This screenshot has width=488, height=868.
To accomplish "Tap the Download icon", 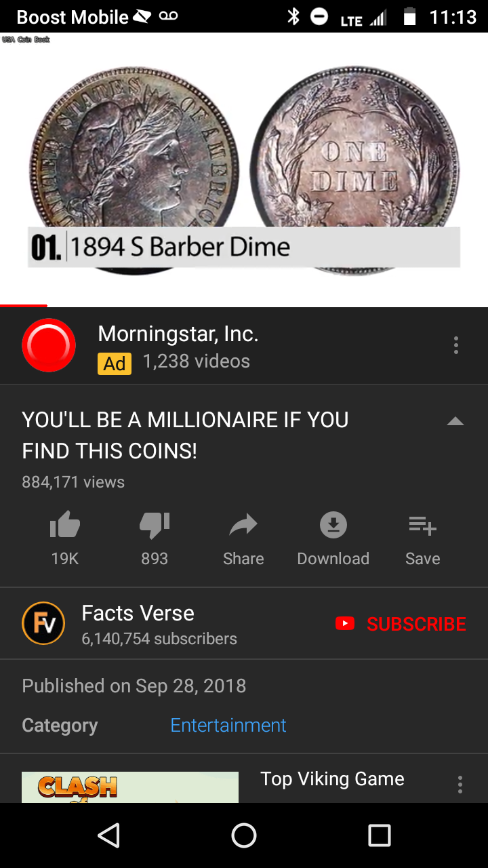I will coord(333,525).
